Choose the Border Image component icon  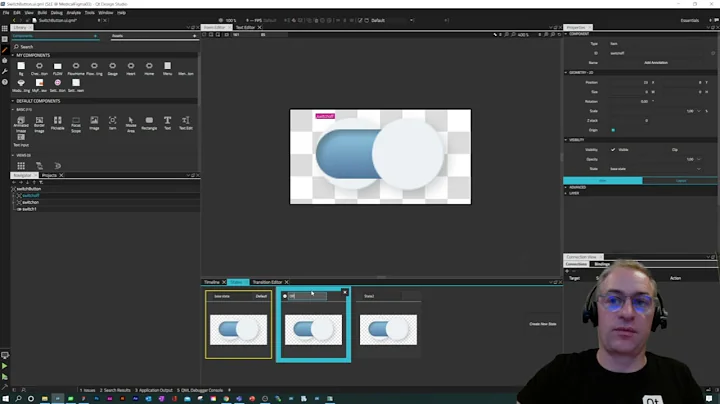coord(39,120)
